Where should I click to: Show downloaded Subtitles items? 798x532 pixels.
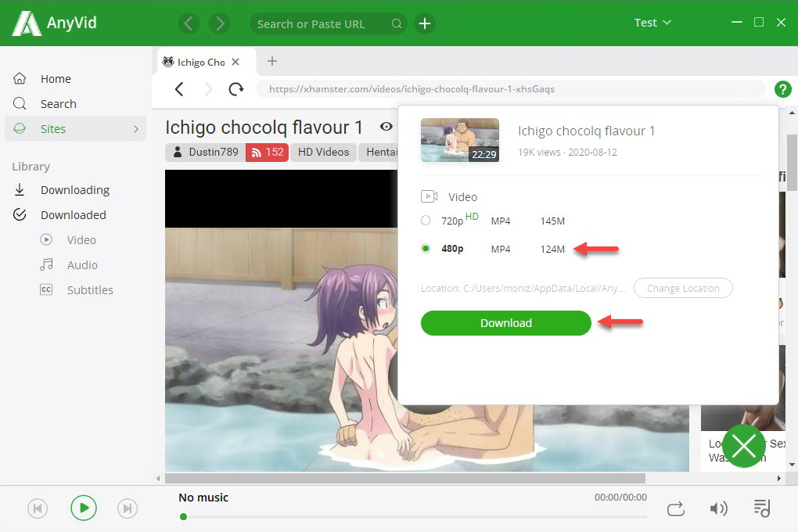click(x=90, y=289)
